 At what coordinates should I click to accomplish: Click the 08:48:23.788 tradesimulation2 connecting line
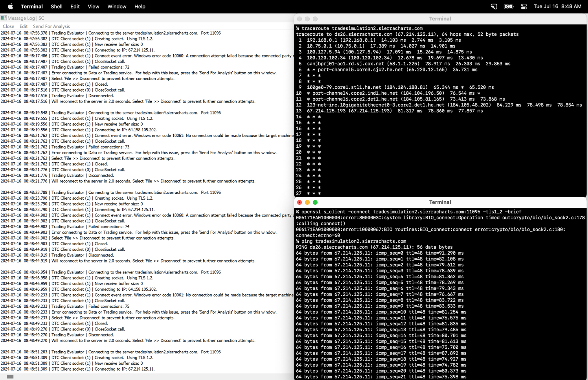tap(111, 193)
